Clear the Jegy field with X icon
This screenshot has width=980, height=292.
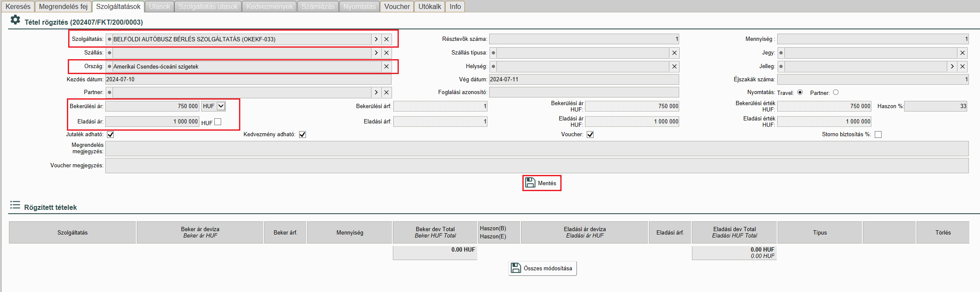962,53
